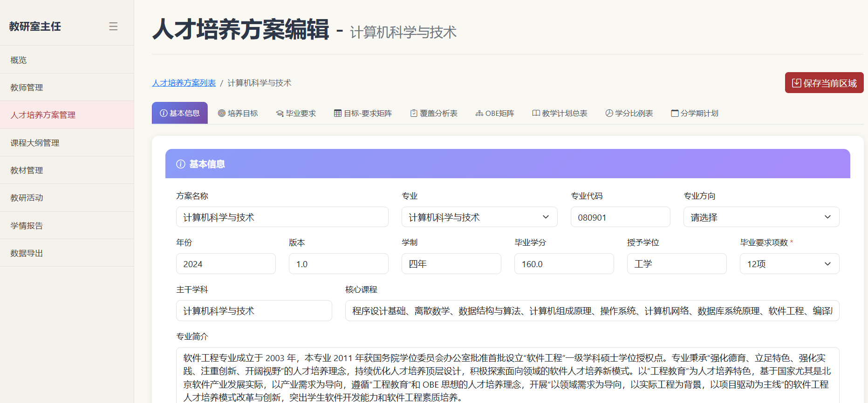Open 概览 in the sidebar
Viewport: 868px width, 403px height.
pos(67,60)
